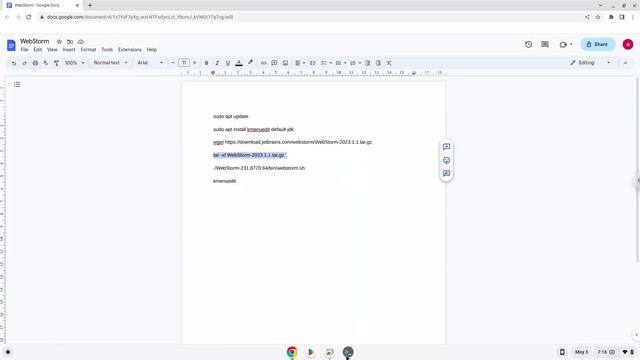Screen dimensions: 640x360
Task: Click the cloud document status icon
Action: [x=80, y=42]
